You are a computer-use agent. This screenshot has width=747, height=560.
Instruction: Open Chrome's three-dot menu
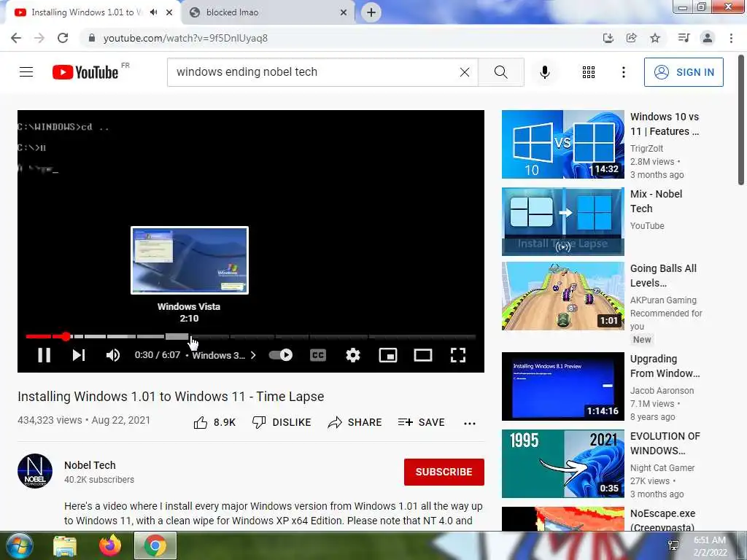point(731,38)
